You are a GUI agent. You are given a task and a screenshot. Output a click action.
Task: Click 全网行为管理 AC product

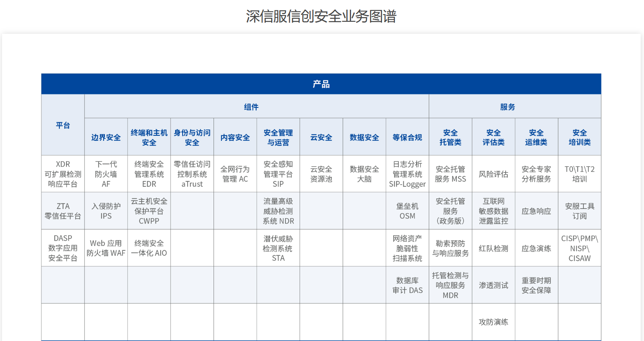pyautogui.click(x=235, y=174)
